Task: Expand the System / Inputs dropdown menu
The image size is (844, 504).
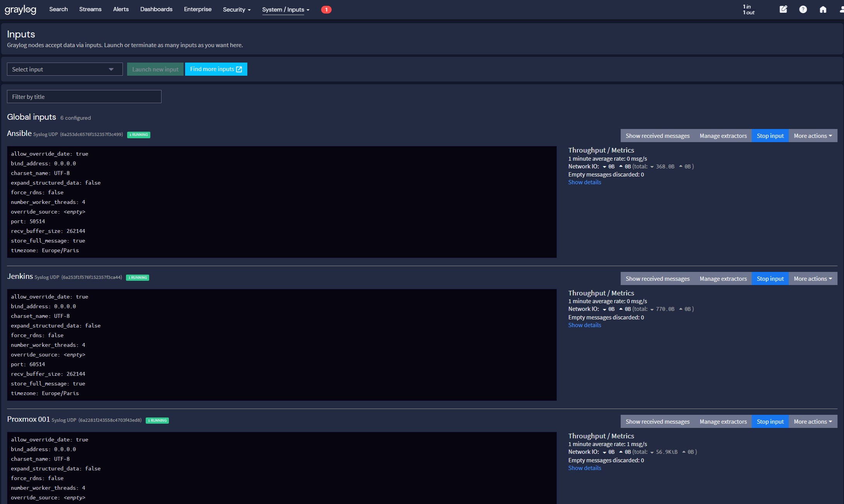Action: point(286,10)
